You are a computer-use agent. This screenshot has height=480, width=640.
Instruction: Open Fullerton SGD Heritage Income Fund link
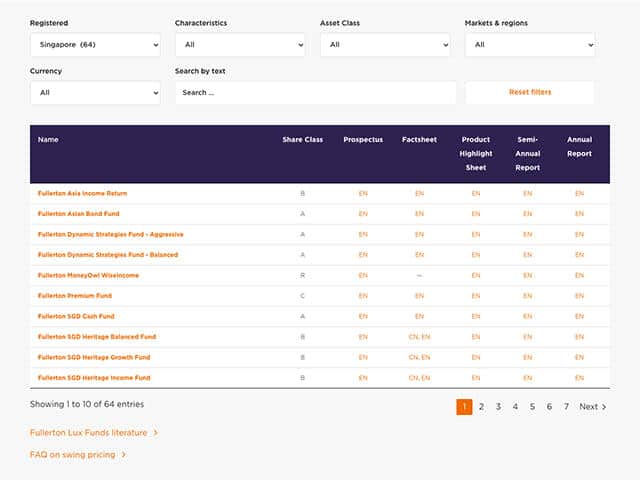point(94,378)
